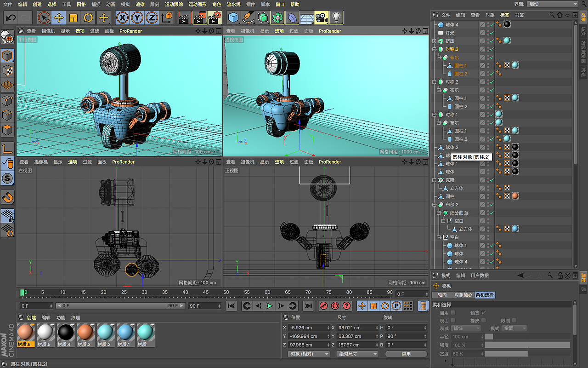Open the 渲染 menu
The height and width of the screenshot is (368, 588).
click(140, 4)
